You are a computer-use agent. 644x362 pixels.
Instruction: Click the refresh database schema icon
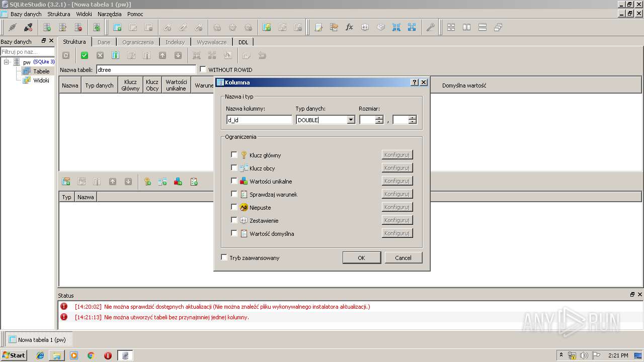97,27
